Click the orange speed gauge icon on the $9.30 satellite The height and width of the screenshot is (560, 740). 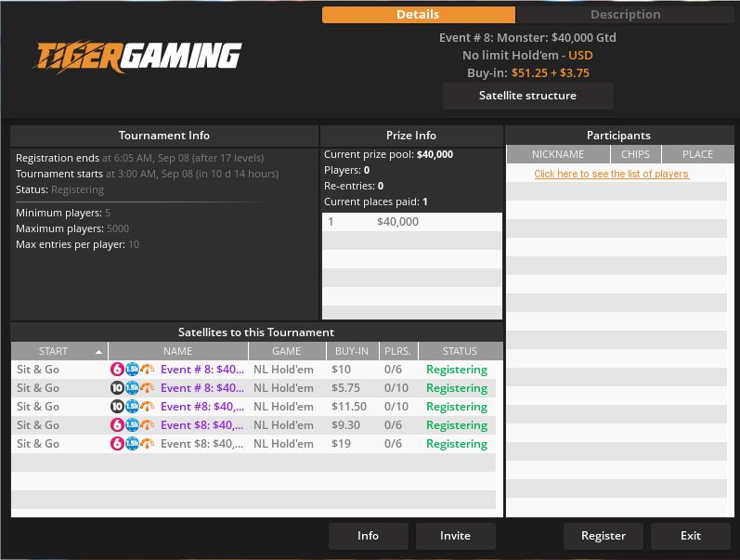(x=147, y=425)
